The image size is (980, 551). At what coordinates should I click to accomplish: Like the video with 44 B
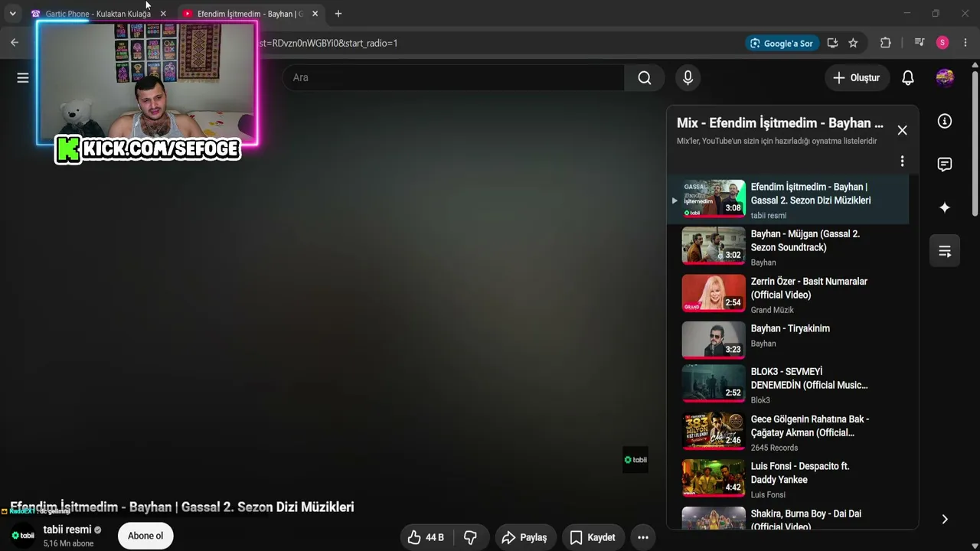coord(426,537)
